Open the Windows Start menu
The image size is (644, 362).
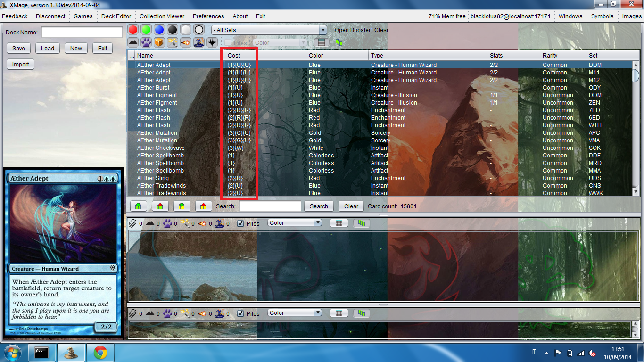[x=13, y=352]
